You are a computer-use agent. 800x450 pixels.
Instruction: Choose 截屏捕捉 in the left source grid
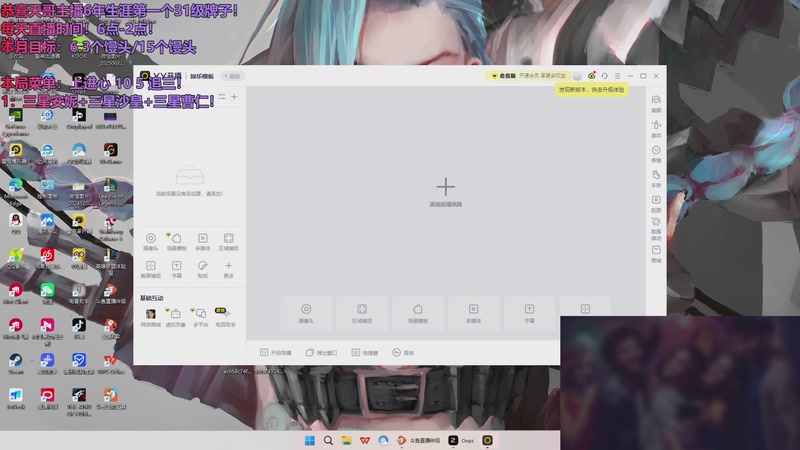151,269
